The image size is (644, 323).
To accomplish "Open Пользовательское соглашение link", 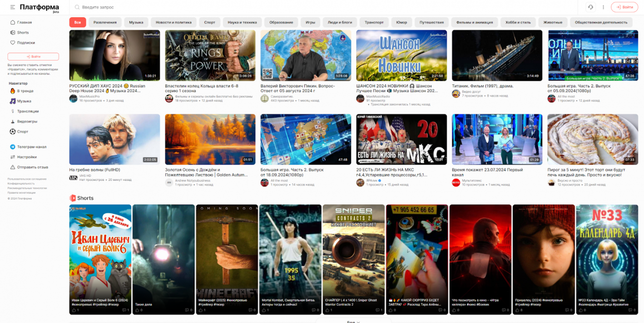I will (x=26, y=179).
